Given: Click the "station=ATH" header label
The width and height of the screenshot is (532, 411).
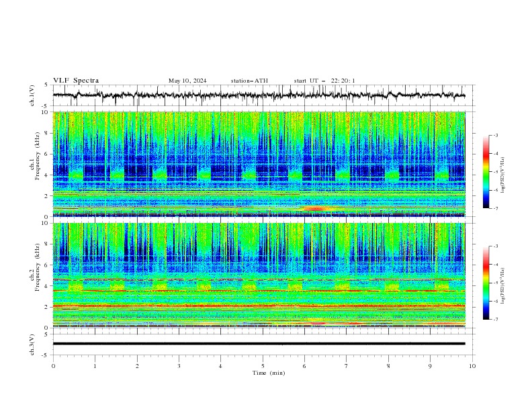Looking at the screenshot, I should click(249, 81).
